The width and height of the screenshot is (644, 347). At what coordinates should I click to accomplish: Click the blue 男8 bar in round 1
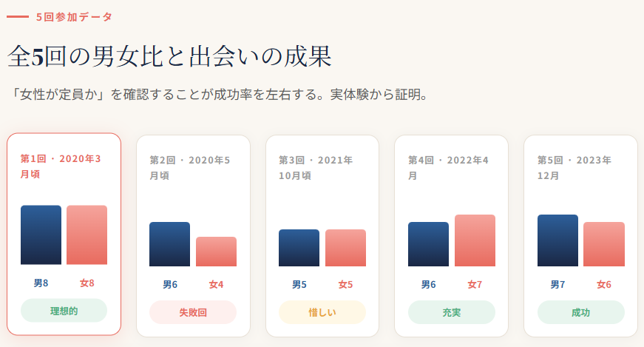tap(41, 235)
